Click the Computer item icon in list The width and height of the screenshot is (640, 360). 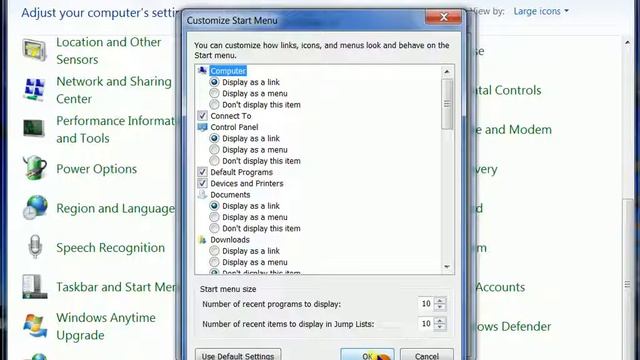pyautogui.click(x=202, y=71)
